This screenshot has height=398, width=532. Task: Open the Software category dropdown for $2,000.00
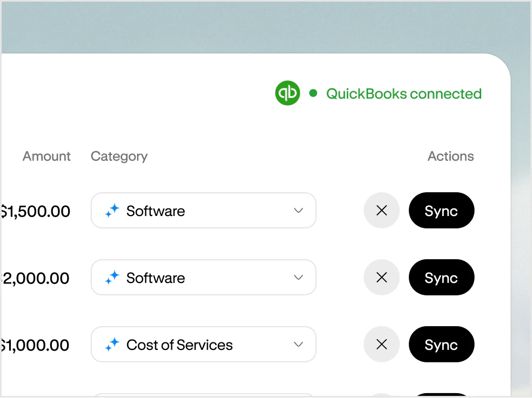[204, 278]
